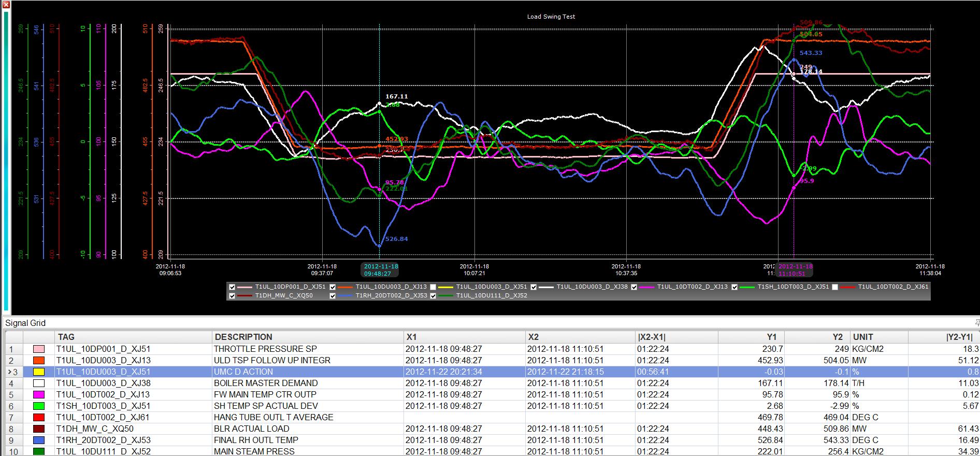Viewport: 980px width, 456px height.
Task: Select magenta cursor marker at 11:10:51
Action: (x=795, y=270)
